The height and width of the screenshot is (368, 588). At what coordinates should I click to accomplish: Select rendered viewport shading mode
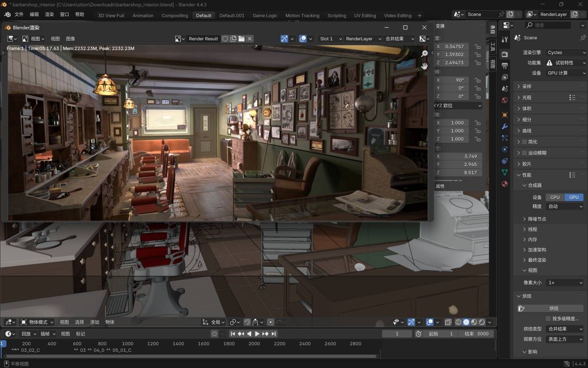point(482,322)
